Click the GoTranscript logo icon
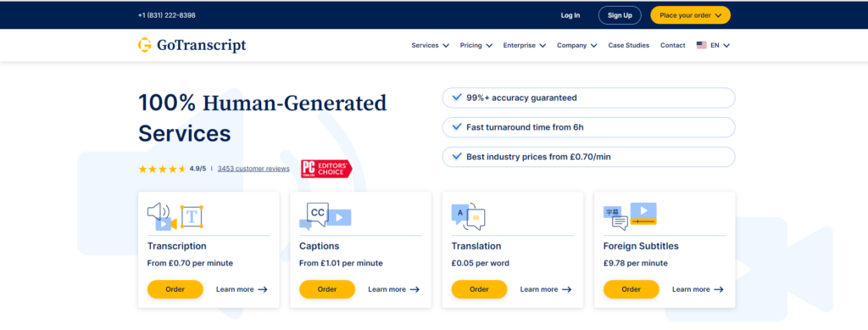This screenshot has height=330, width=868. (144, 46)
